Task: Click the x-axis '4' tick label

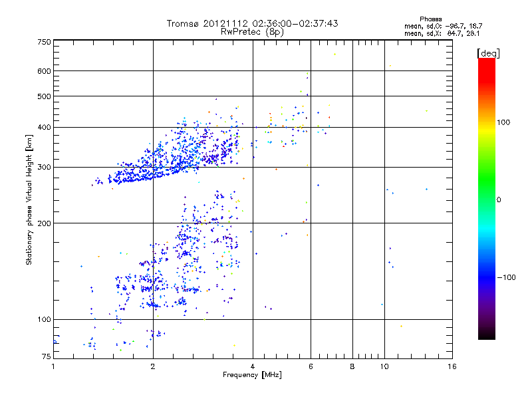Action: (253, 366)
